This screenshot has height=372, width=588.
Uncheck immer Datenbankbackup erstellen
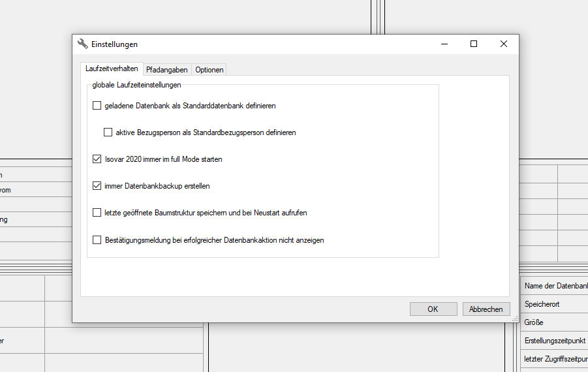(x=97, y=186)
